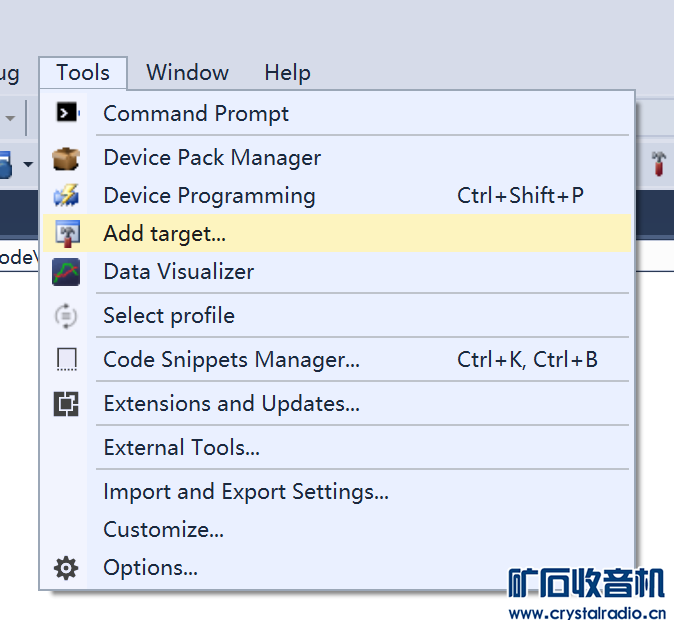Open the Customize... entry
Viewport: 674px width, 626px height.
pyautogui.click(x=163, y=530)
